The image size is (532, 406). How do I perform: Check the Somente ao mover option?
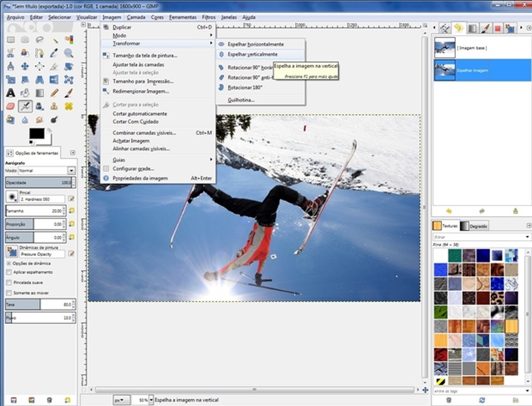[x=9, y=292]
